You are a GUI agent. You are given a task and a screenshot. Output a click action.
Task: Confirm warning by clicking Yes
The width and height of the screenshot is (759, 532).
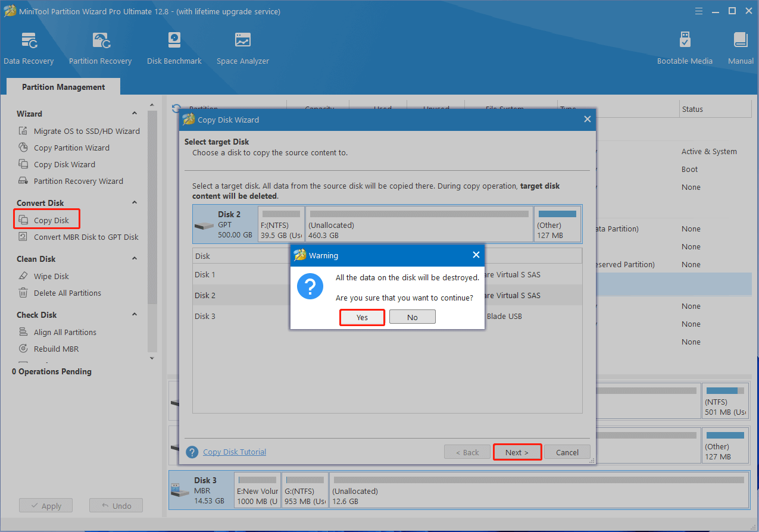click(362, 317)
